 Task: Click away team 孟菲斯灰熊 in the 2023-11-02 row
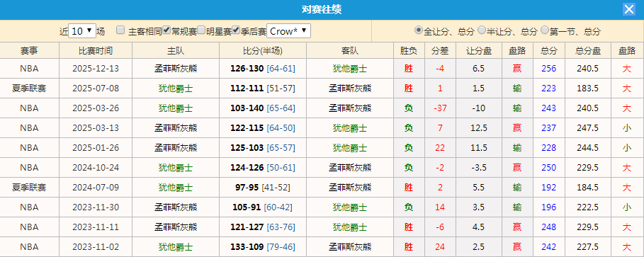350,247
